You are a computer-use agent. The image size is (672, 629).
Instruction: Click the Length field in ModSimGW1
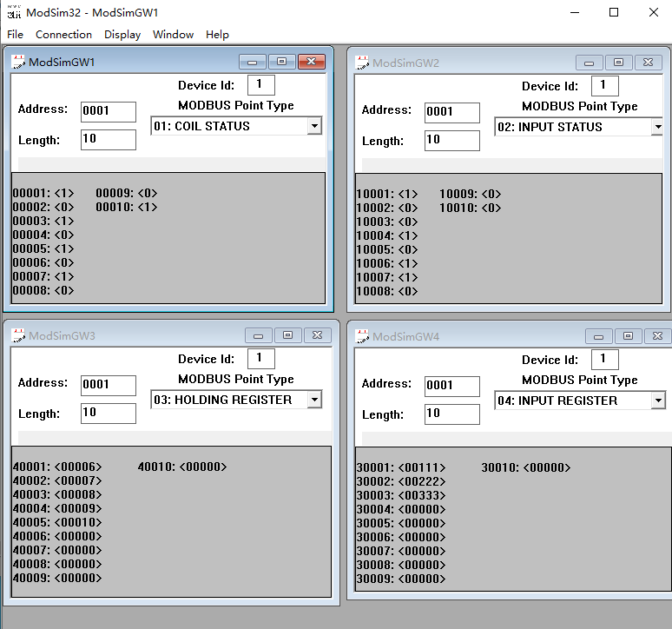pyautogui.click(x=109, y=140)
